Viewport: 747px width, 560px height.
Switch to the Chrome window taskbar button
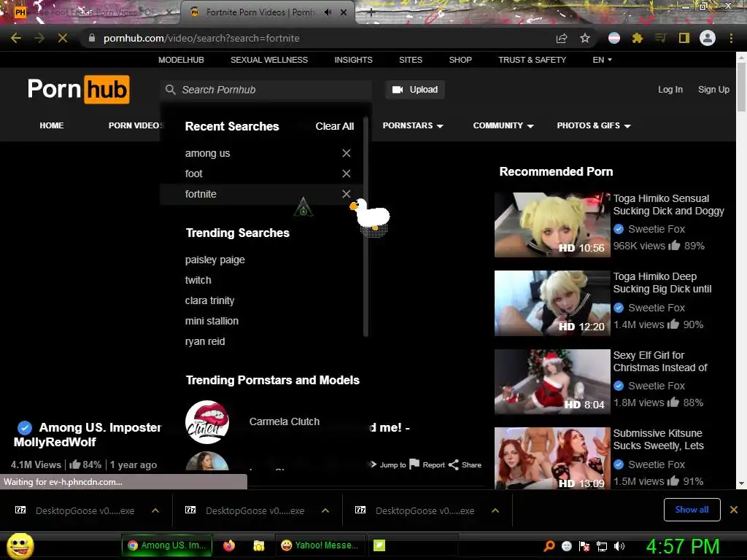click(167, 545)
